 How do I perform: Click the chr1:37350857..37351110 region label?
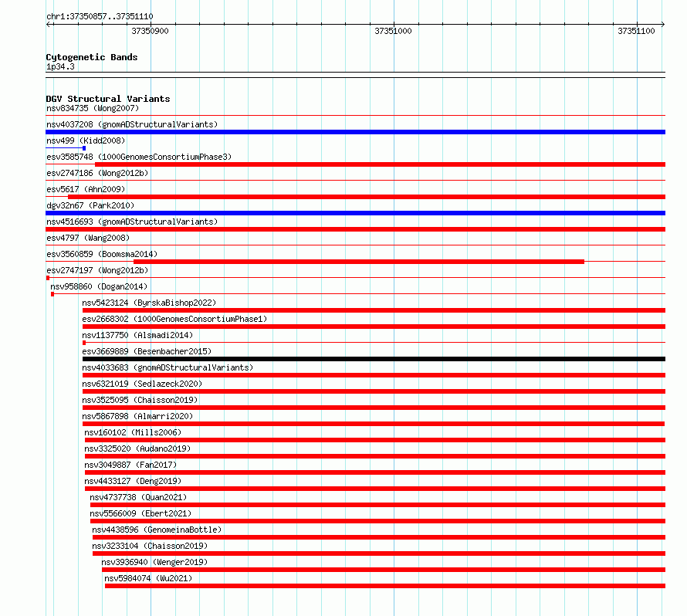click(100, 16)
